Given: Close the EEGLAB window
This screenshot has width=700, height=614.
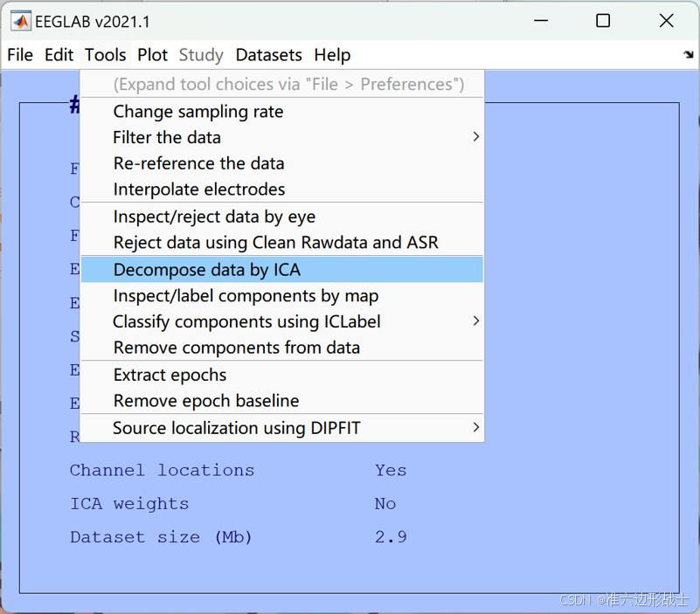Looking at the screenshot, I should tap(667, 21).
